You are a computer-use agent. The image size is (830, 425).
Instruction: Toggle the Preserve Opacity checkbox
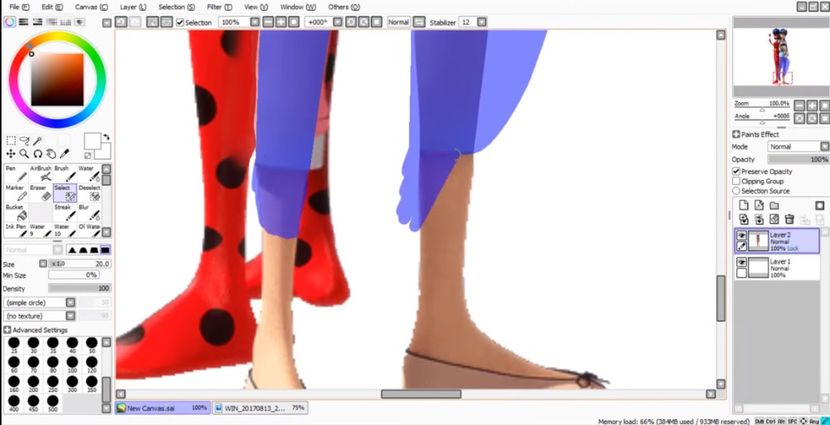click(x=737, y=171)
